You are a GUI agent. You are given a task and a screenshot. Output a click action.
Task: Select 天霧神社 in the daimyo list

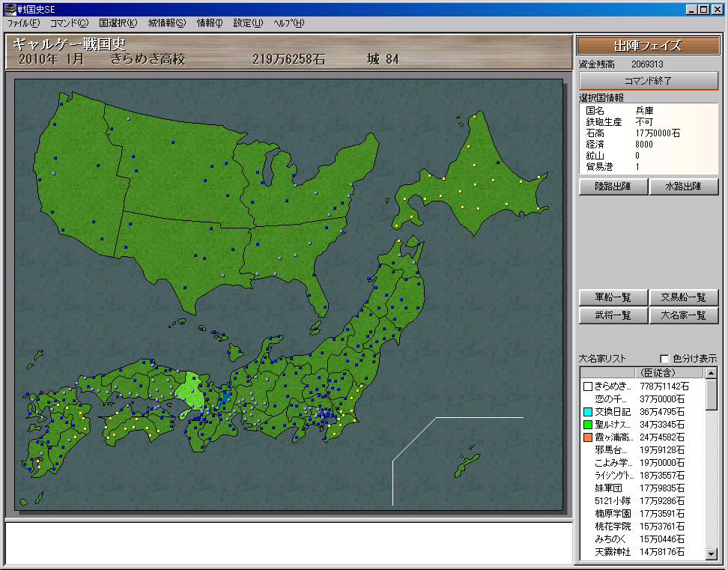coord(643,552)
